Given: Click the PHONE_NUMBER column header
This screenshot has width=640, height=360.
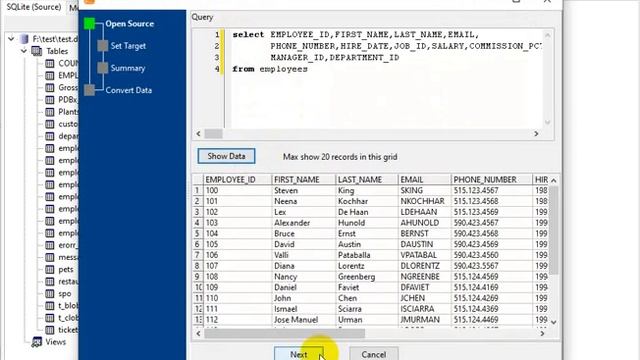Looking at the screenshot, I should click(x=492, y=180).
